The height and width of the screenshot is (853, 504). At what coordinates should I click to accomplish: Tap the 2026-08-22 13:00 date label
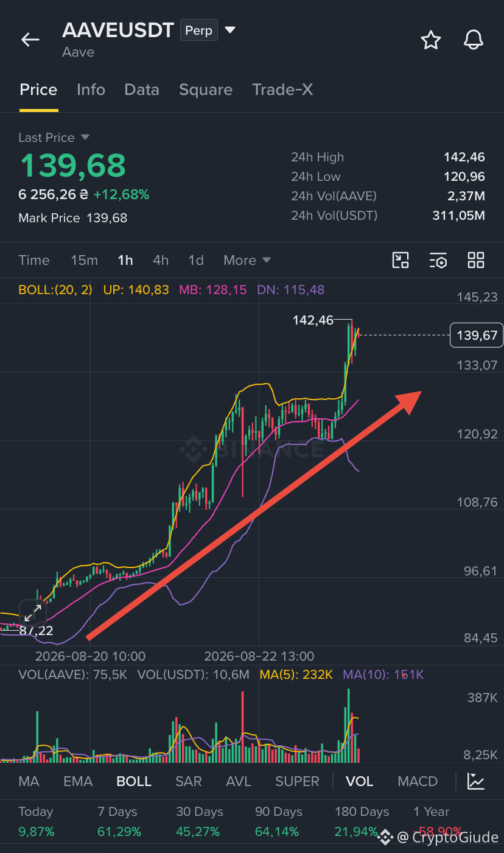point(259,656)
